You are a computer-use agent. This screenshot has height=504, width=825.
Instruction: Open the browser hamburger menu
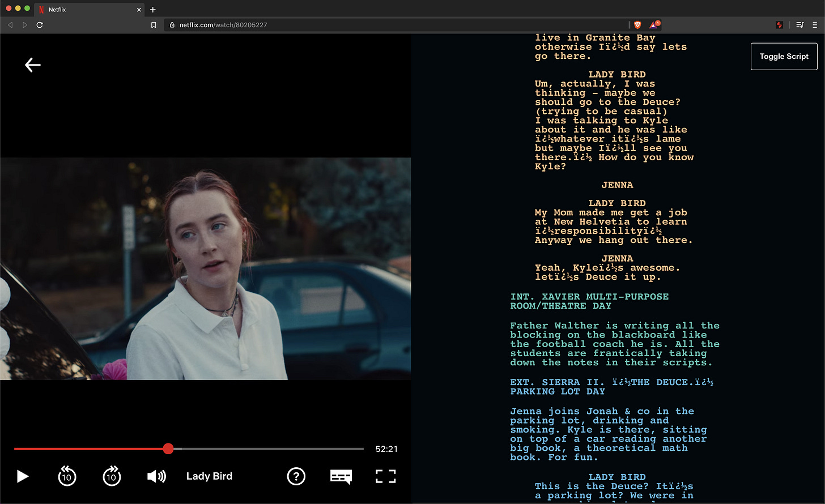(815, 25)
